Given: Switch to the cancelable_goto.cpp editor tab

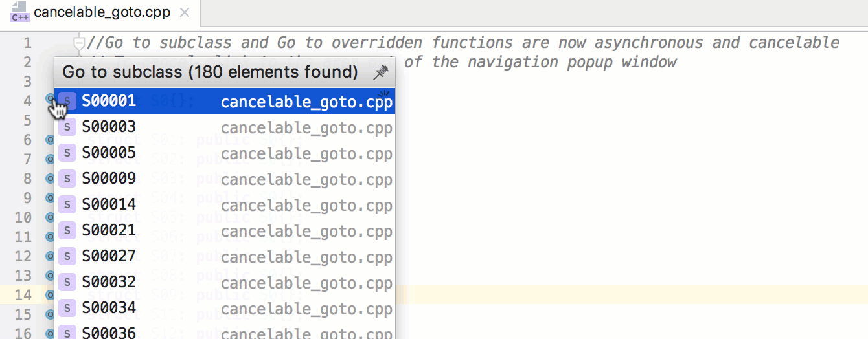Looking at the screenshot, I should [100, 12].
